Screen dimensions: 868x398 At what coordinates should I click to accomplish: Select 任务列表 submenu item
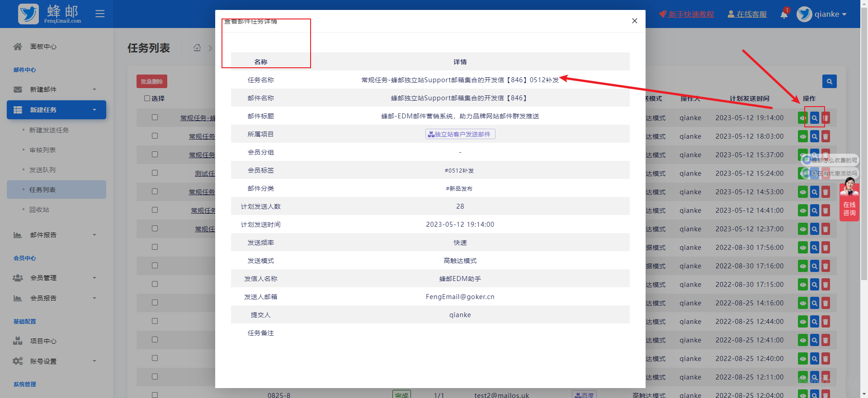point(57,190)
